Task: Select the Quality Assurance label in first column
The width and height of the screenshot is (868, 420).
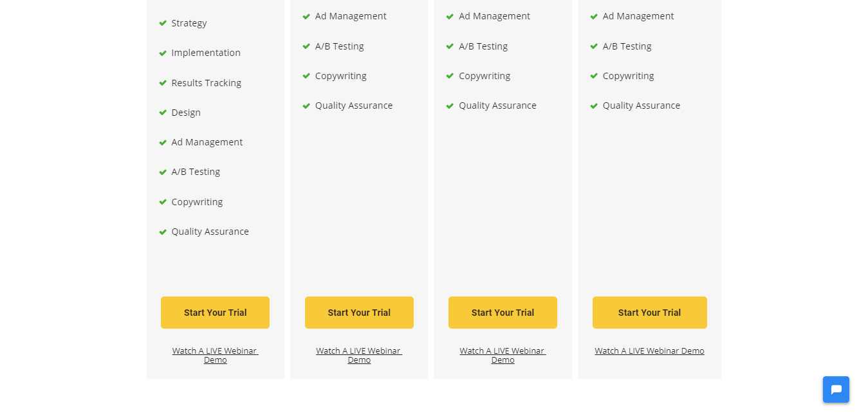Action: coord(210,232)
